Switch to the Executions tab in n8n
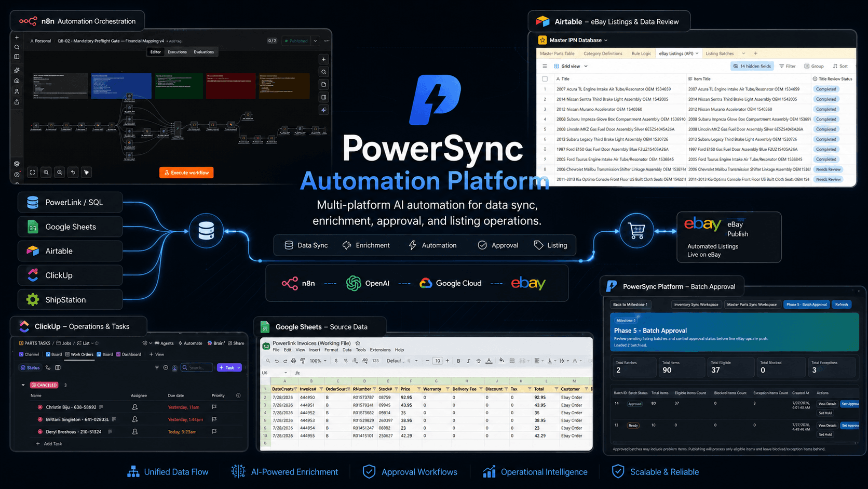Screen dimensions: 868x489 (177, 52)
